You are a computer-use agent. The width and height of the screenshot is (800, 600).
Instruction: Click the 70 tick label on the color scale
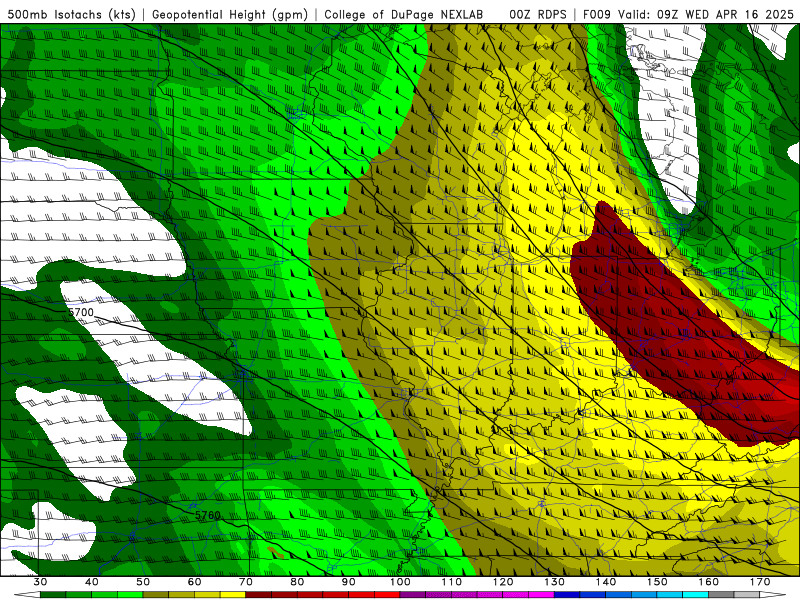[246, 582]
